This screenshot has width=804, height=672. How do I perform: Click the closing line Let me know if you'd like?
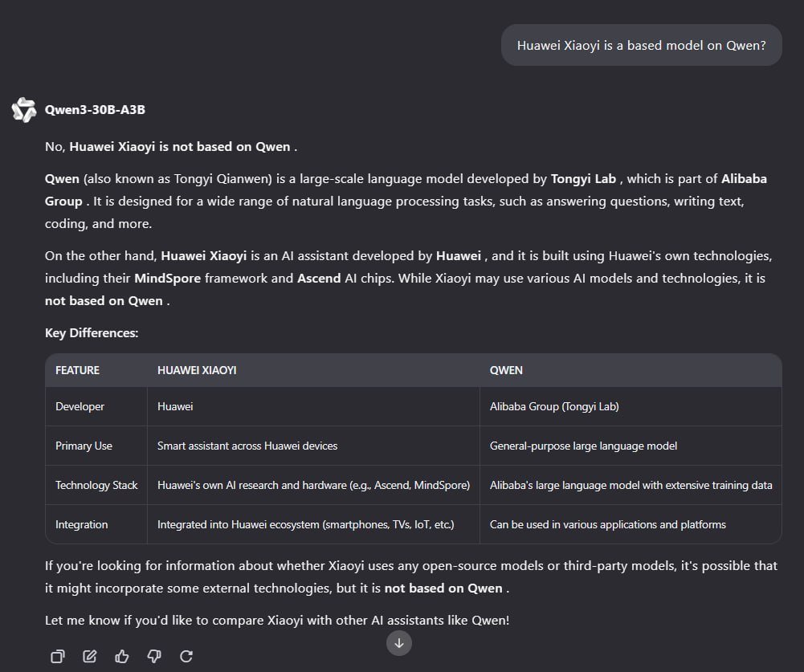(277, 621)
